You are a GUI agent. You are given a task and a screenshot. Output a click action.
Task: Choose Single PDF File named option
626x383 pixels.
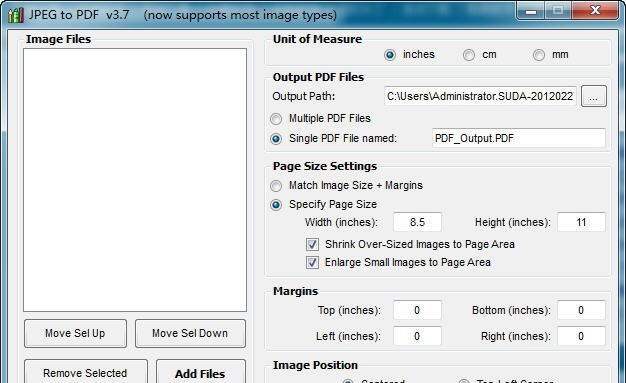click(x=276, y=139)
